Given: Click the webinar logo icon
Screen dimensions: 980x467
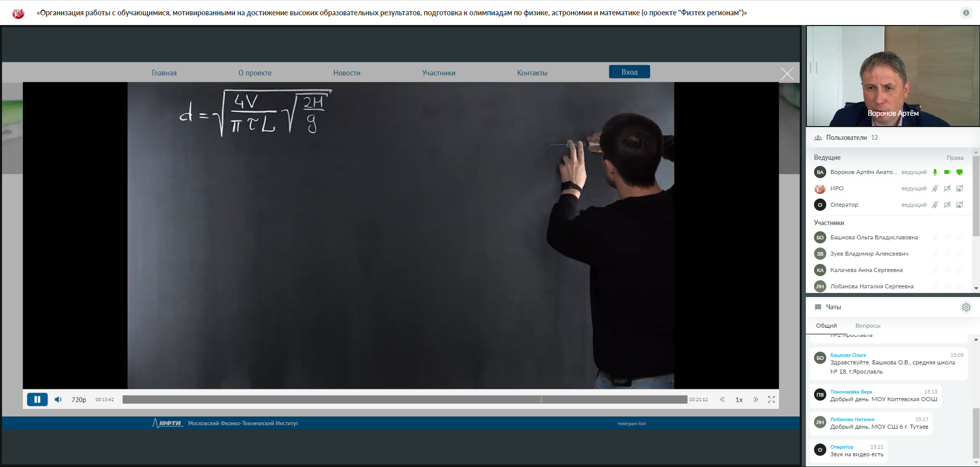Looking at the screenshot, I should click(18, 13).
